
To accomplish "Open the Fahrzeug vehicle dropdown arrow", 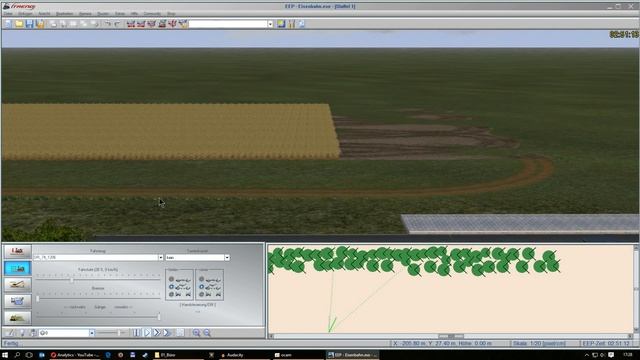I will (x=160, y=258).
